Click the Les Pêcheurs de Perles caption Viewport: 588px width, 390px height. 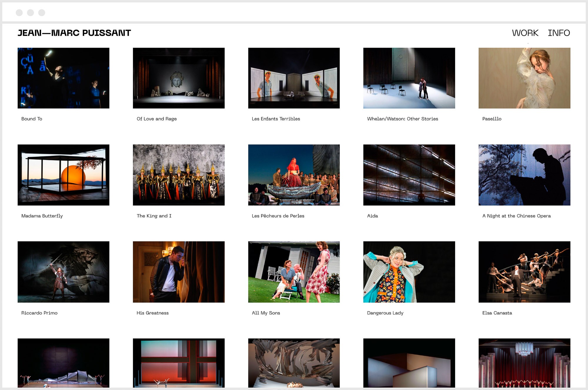click(278, 216)
